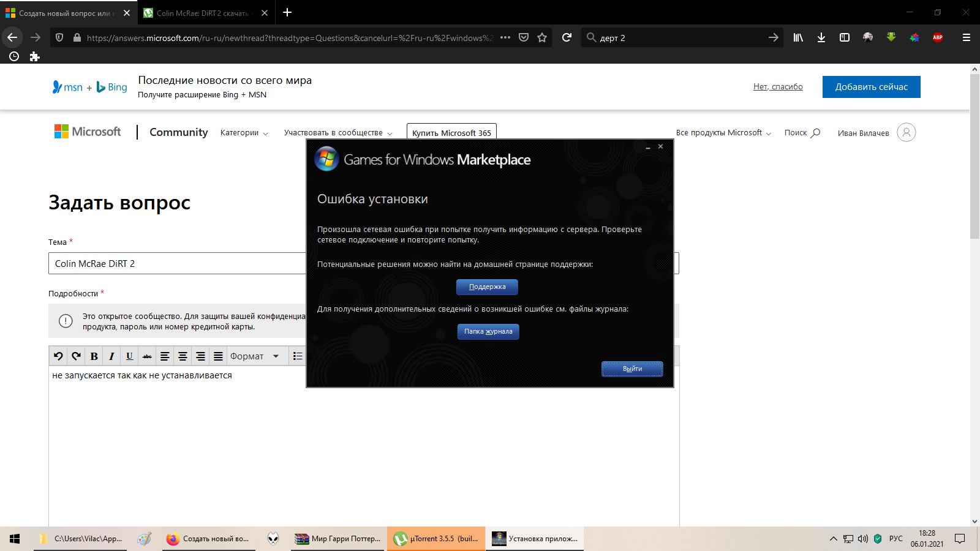Viewport: 980px width, 551px height.
Task: Expand the Категории menu
Action: [x=244, y=133]
